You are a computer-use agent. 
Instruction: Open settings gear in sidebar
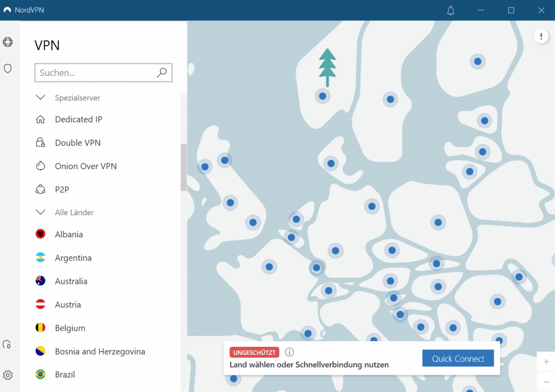tap(8, 375)
